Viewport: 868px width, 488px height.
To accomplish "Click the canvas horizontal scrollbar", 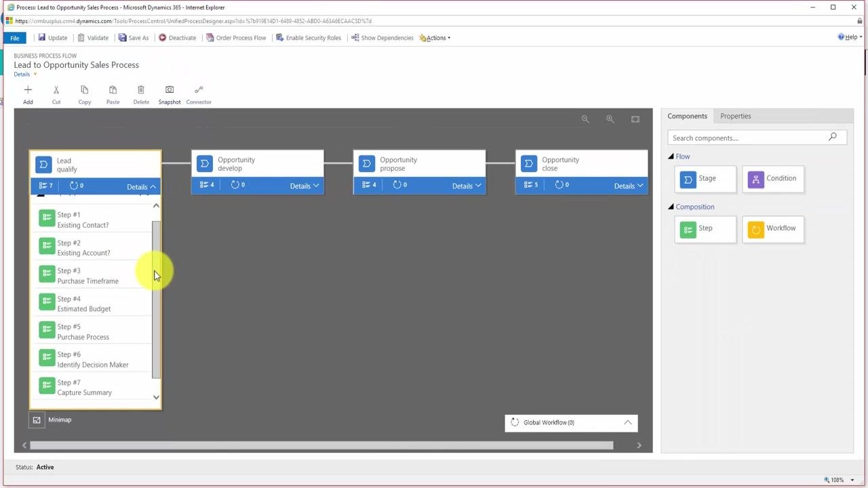I will pyautogui.click(x=321, y=445).
